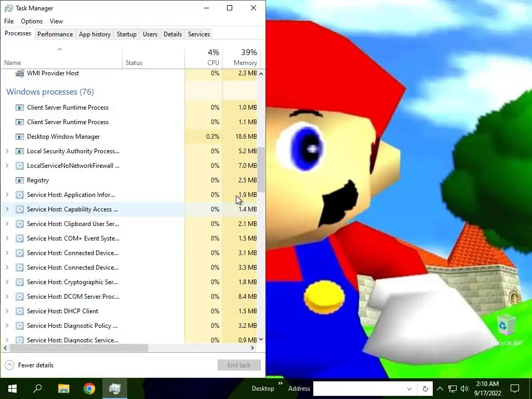Image resolution: width=532 pixels, height=399 pixels.
Task: Select the Registry process row name
Action: point(38,180)
